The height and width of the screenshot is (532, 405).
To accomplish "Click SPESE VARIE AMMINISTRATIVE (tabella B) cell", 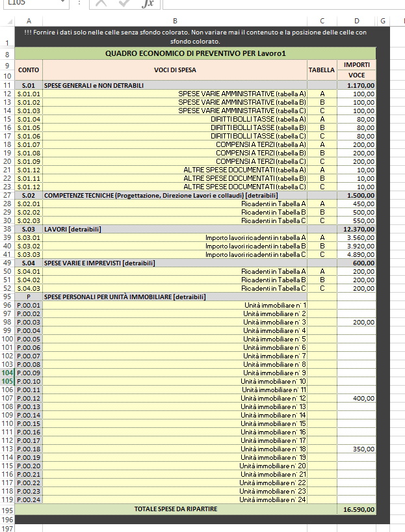I will tap(175, 102).
